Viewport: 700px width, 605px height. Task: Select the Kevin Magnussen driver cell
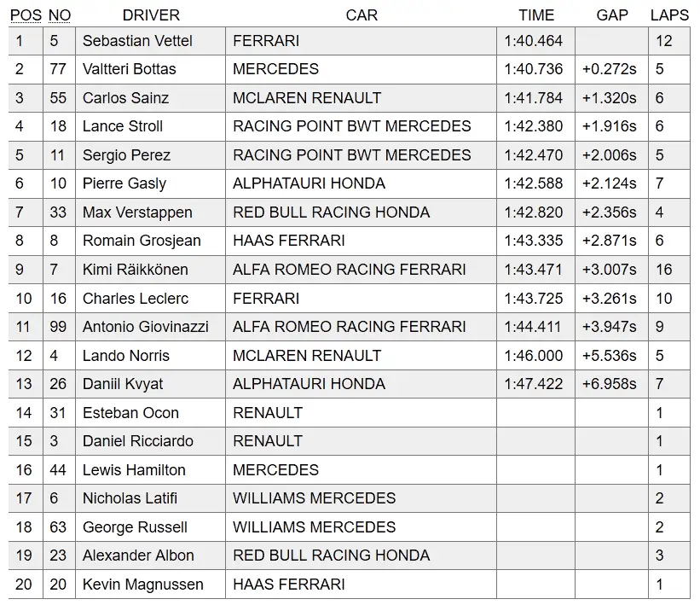[x=142, y=585]
